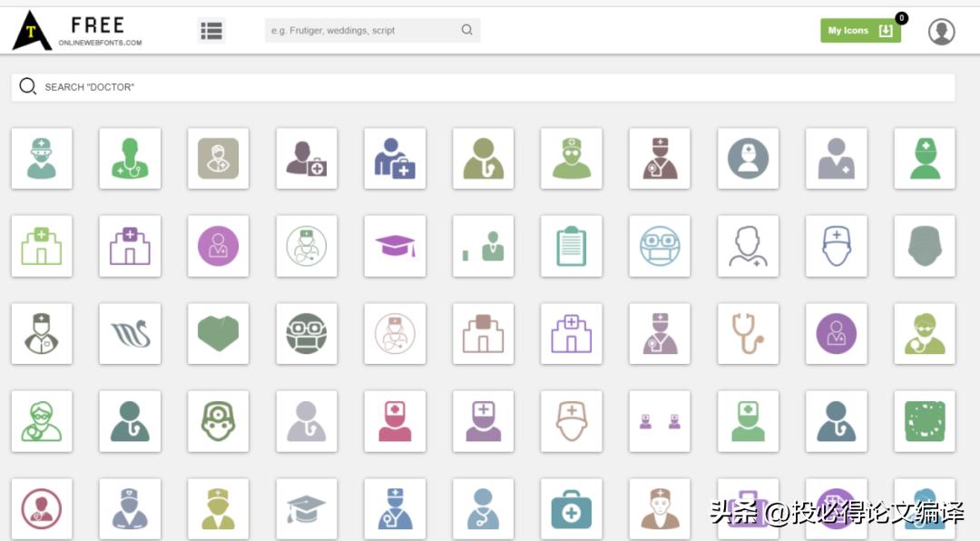Pick the dark gray masked face with glasses icon
Viewport: 980px width, 541px height.
coord(307,333)
